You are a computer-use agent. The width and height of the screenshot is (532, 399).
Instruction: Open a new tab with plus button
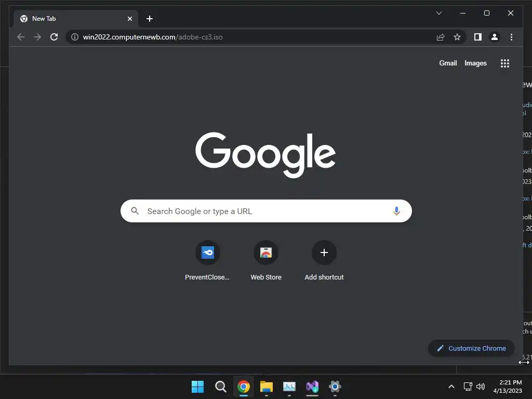click(150, 19)
